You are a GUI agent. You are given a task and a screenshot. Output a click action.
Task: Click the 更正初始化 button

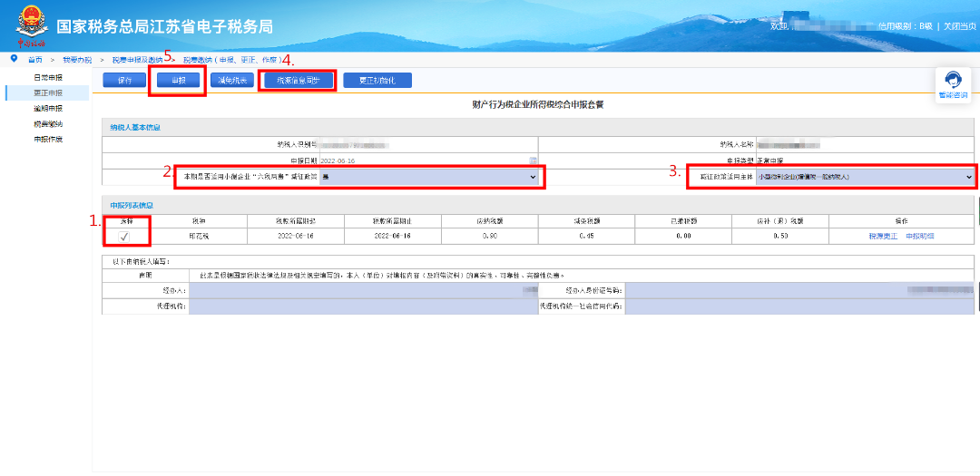click(x=377, y=81)
